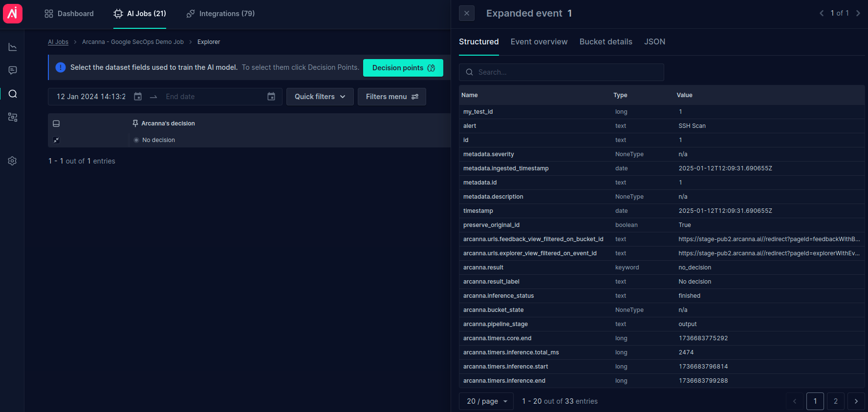Click the Name column header
This screenshot has height=412, width=868.
point(470,95)
